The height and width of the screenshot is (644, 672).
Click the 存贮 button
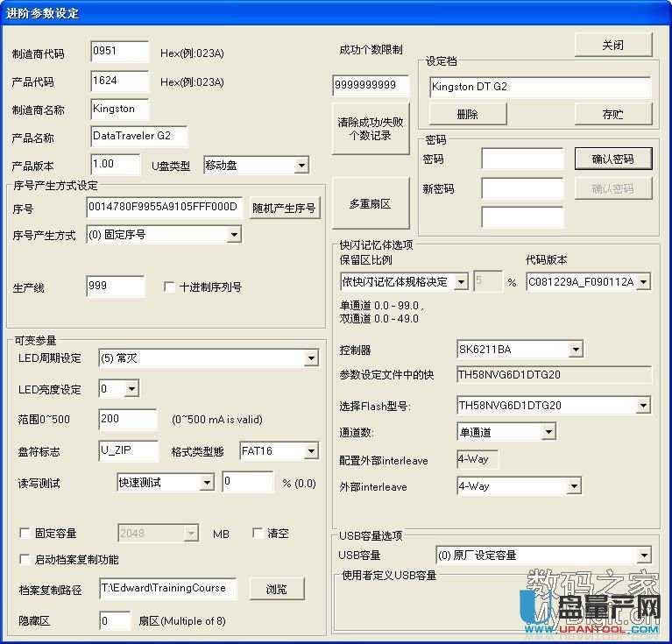[613, 114]
